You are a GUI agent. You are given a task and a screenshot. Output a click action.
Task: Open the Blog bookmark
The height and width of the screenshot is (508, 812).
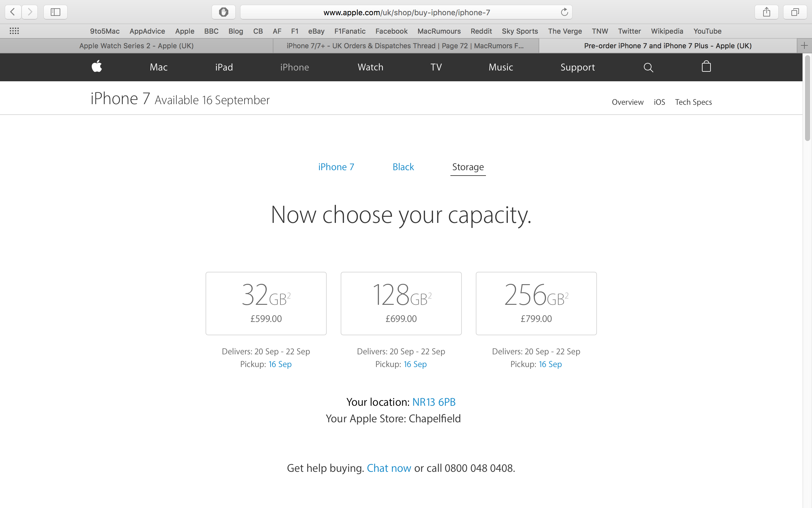tap(236, 31)
